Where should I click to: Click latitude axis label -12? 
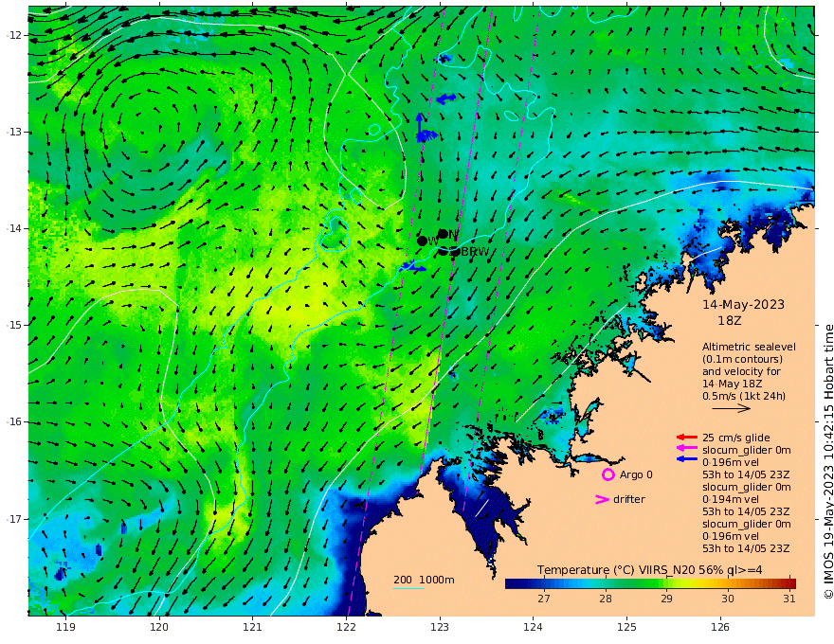[14, 35]
